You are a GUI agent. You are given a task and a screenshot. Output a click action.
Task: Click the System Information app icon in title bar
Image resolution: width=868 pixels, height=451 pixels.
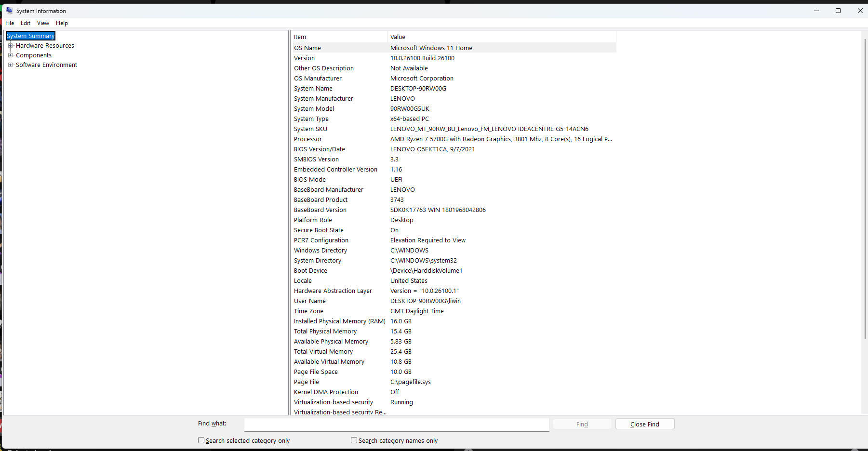pyautogui.click(x=9, y=11)
